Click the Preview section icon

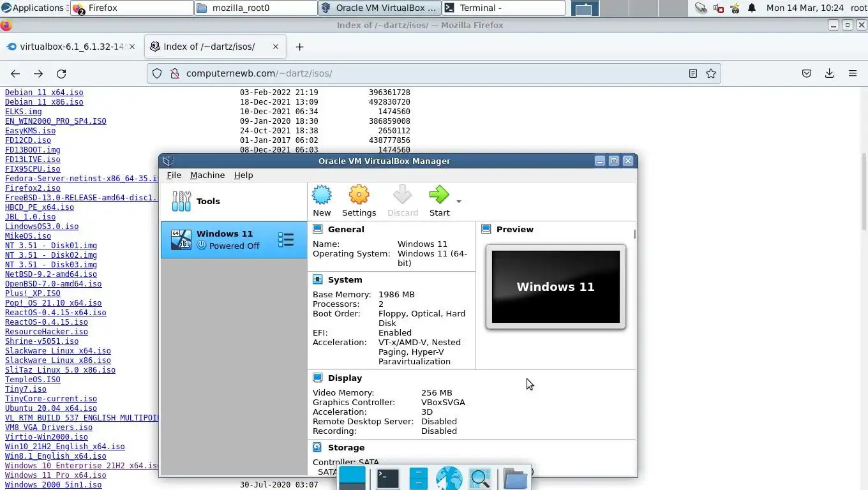coord(486,229)
